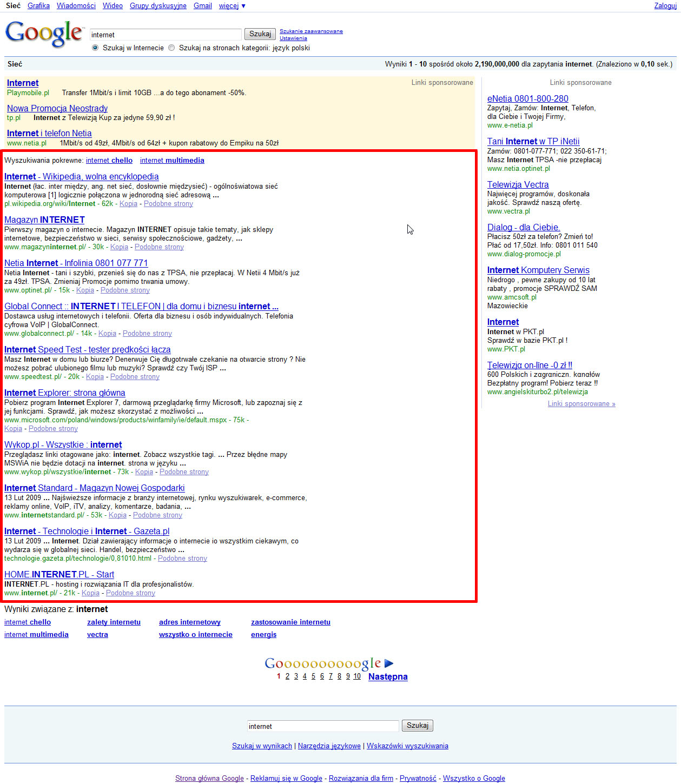Open the Grafika tab link
681x784 pixels.
[38, 5]
